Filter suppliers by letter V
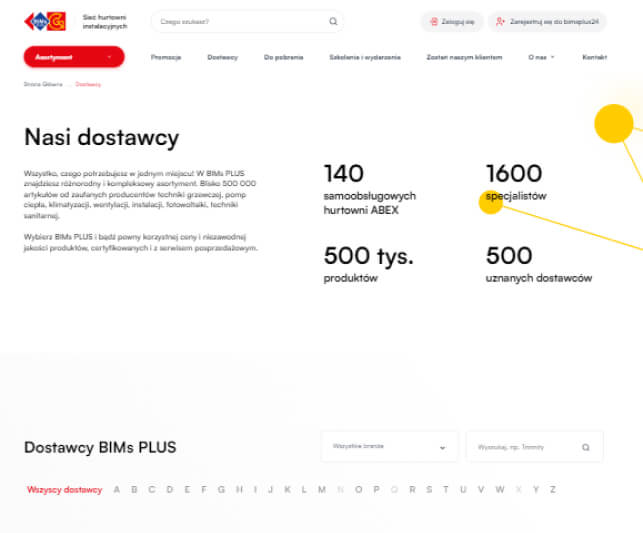Screen dimensions: 643x533 point(481,490)
